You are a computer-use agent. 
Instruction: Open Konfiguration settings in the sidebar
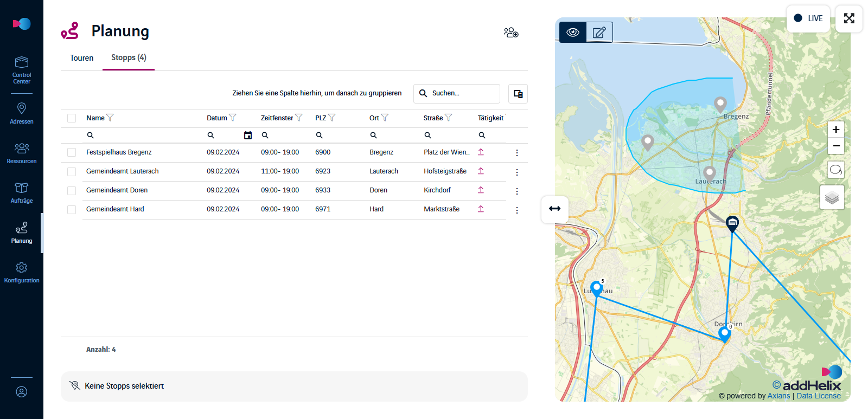pos(22,272)
